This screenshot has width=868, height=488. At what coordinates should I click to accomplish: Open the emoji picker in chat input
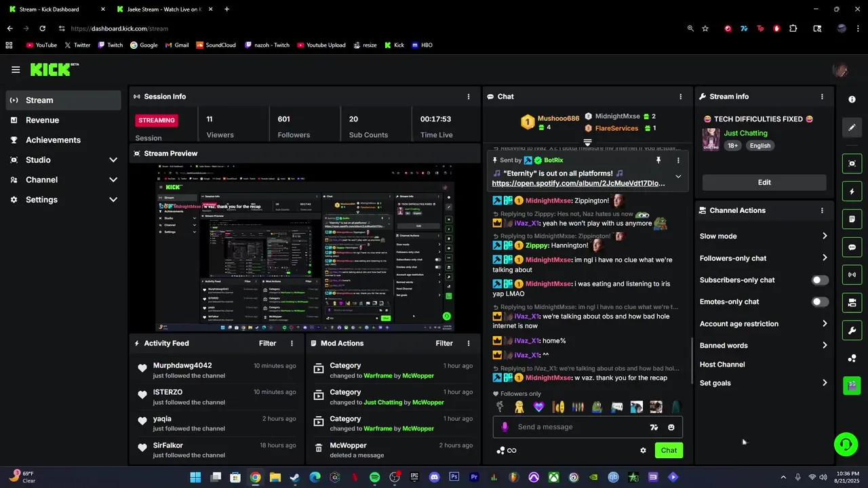(x=671, y=427)
